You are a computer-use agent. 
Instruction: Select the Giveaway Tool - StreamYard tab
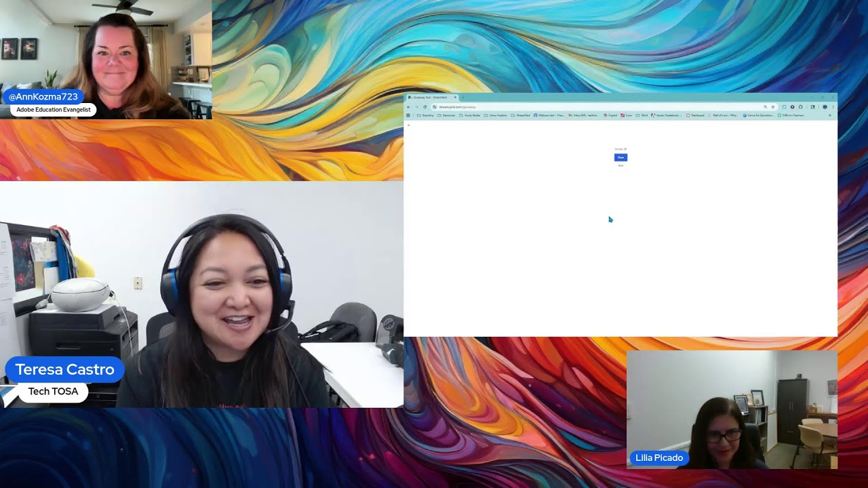click(x=431, y=97)
